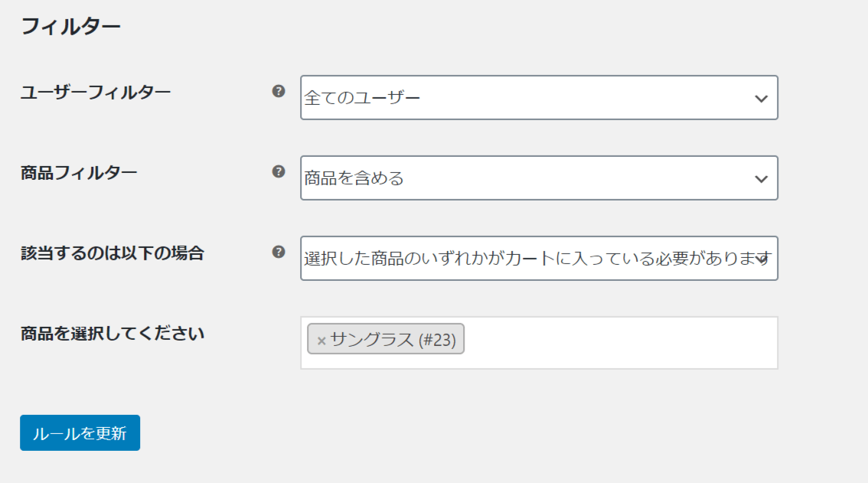Click help icon beside ユーザーフィルター
This screenshot has width=868, height=483.
[279, 91]
